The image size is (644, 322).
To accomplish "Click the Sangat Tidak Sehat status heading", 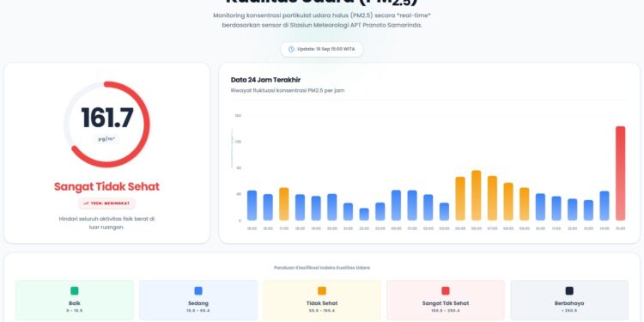I will point(106,186).
